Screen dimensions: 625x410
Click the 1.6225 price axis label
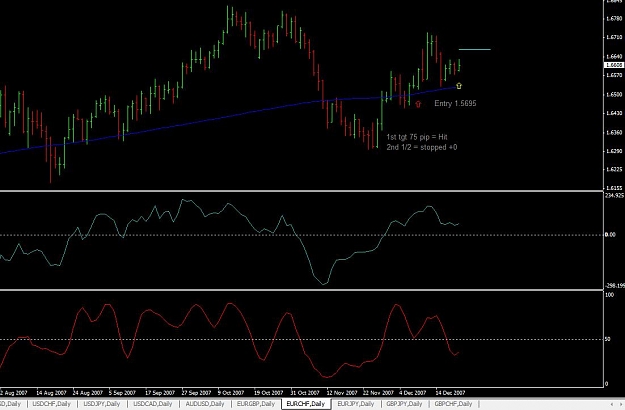[x=614, y=169]
